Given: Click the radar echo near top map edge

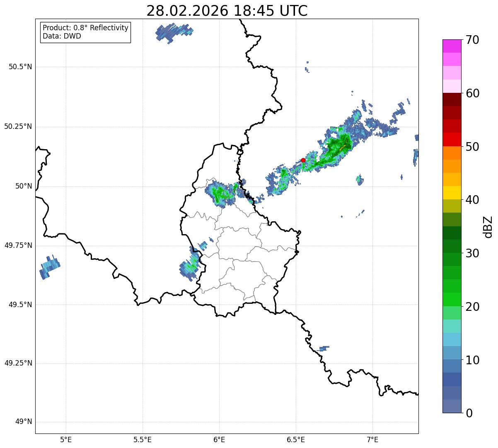Looking at the screenshot, I should coord(174,32).
